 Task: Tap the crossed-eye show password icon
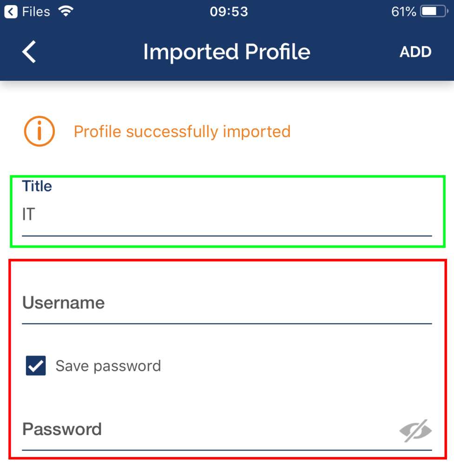tap(415, 430)
